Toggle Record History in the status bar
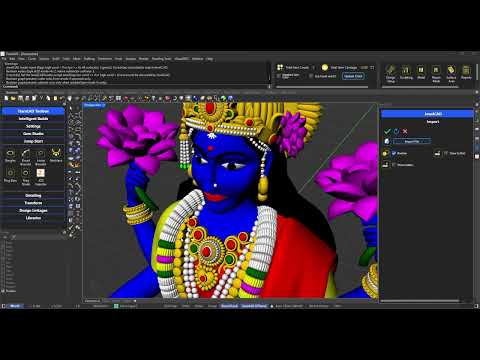The image size is (480, 360). (x=318, y=306)
